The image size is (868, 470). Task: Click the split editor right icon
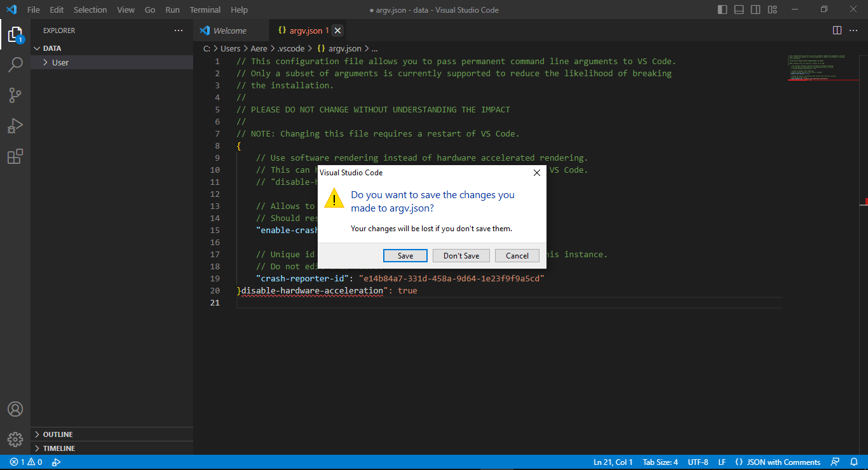837,30
